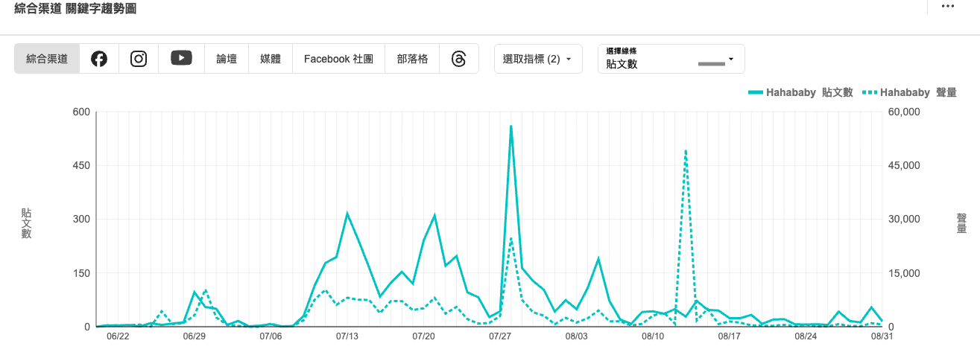The width and height of the screenshot is (980, 355).
Task: Click the 07/13 peak of 貼文數 line
Action: 347,214
